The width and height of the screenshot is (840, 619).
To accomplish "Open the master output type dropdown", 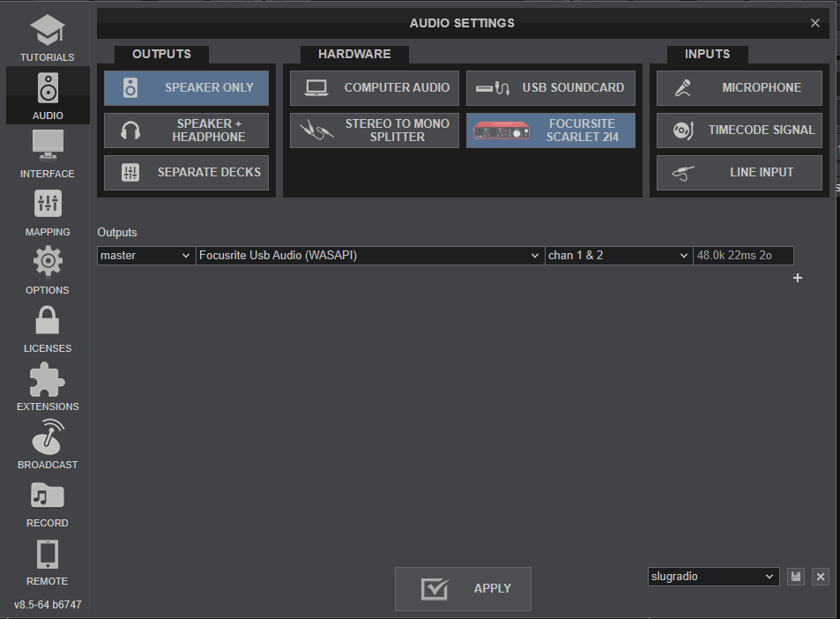I will [145, 256].
